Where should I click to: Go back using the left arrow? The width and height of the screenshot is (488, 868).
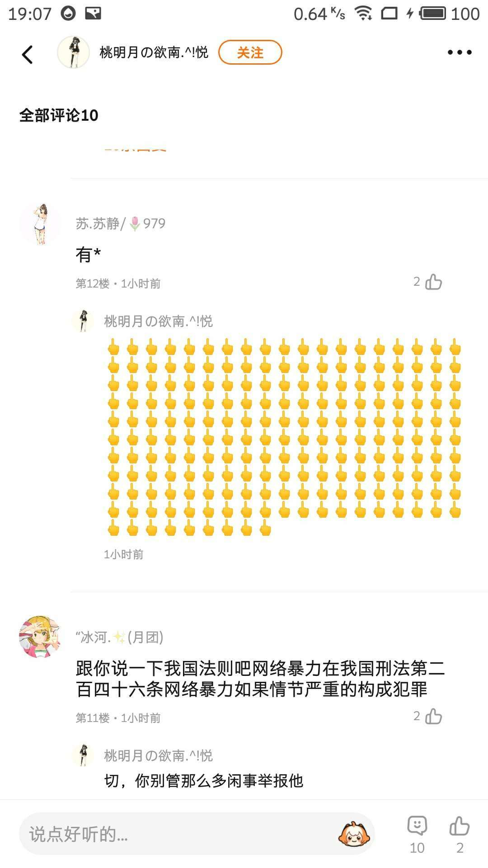(27, 55)
